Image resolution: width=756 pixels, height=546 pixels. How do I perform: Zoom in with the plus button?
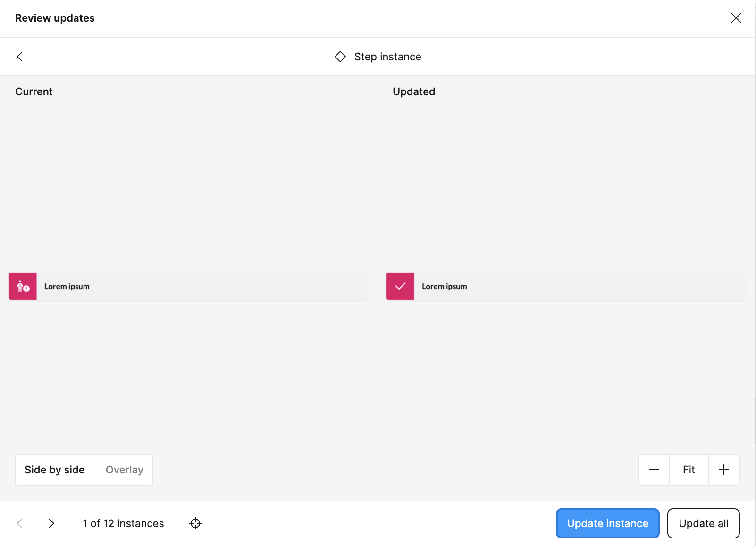(x=724, y=470)
